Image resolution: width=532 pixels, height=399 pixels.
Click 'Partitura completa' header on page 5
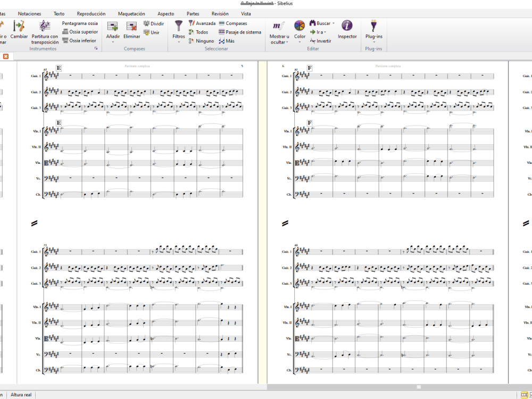[x=137, y=66]
